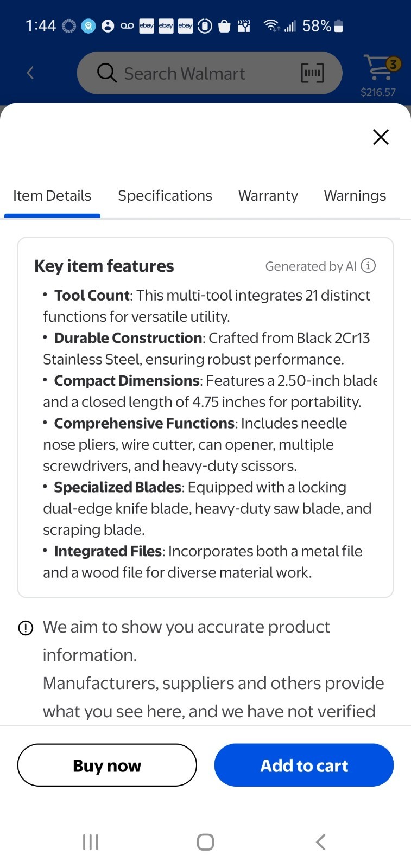Tap the Generated by AI label
This screenshot has width=411, height=868.
(x=311, y=266)
